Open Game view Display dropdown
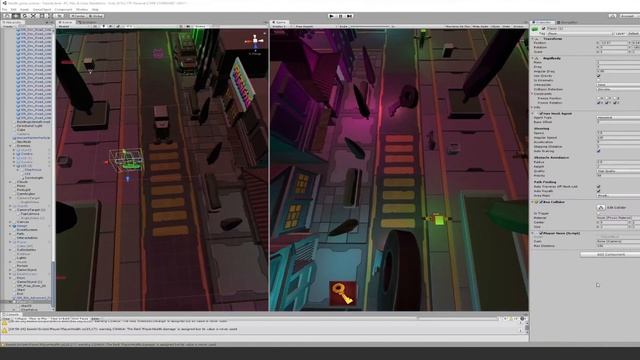 tap(282, 27)
